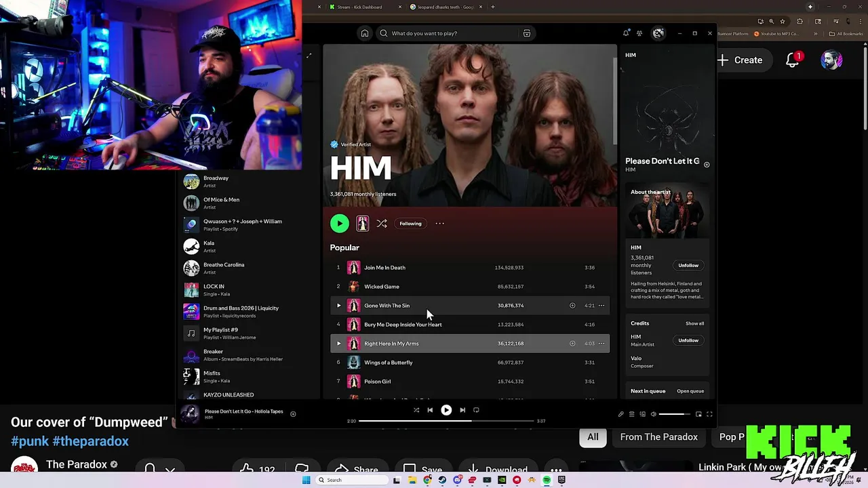Click Unfollow next to Main Artist credit
The height and width of the screenshot is (488, 868).
tap(688, 340)
